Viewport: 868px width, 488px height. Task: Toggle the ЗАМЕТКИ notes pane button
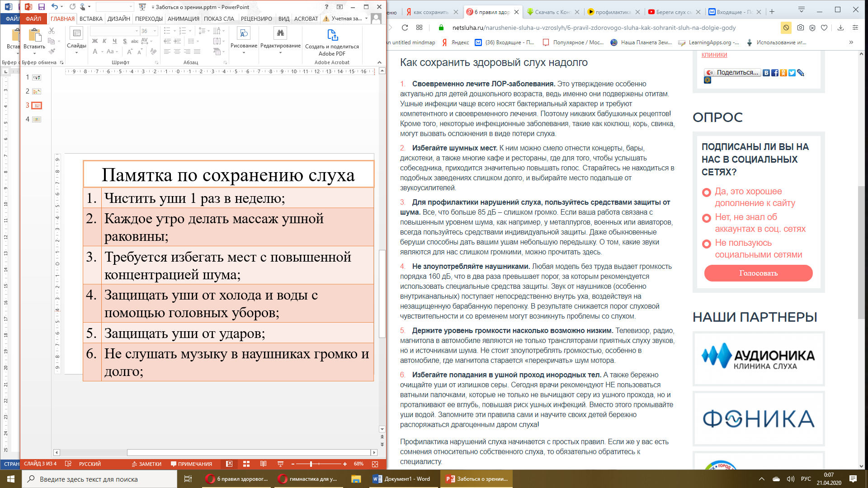coord(146,464)
